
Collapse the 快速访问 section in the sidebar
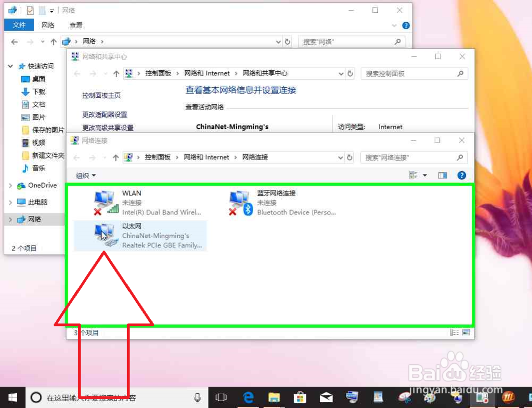pyautogui.click(x=10, y=66)
